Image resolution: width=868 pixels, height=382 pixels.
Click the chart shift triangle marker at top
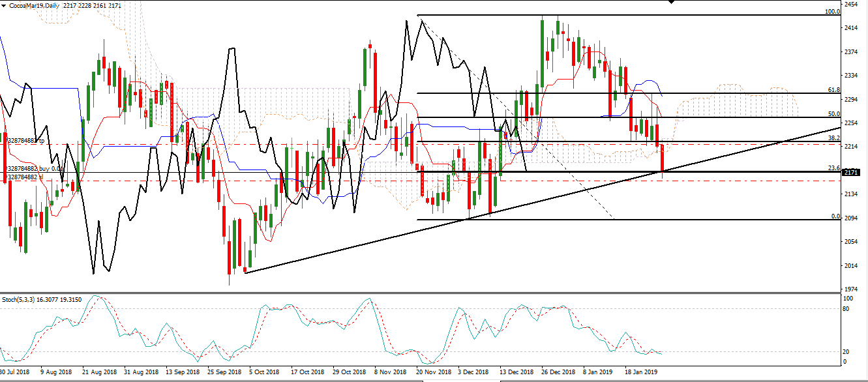click(672, 2)
